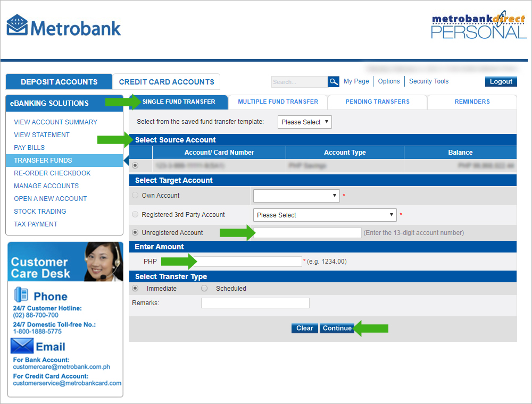This screenshot has height=404, width=532.
Task: Open Manage Accounts menu item
Action: (x=46, y=186)
